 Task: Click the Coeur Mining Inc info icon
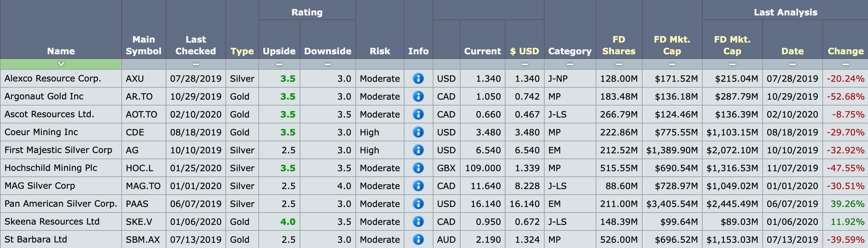pos(418,132)
